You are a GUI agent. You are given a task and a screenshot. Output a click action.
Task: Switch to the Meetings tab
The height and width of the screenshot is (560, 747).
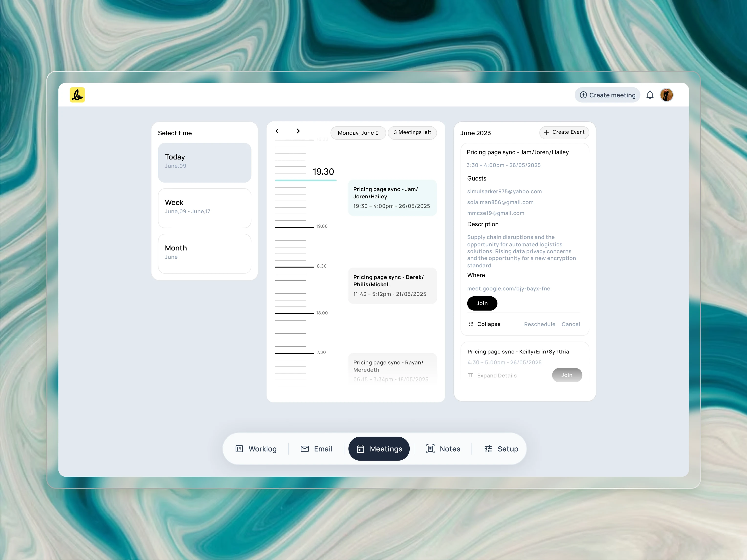click(379, 449)
